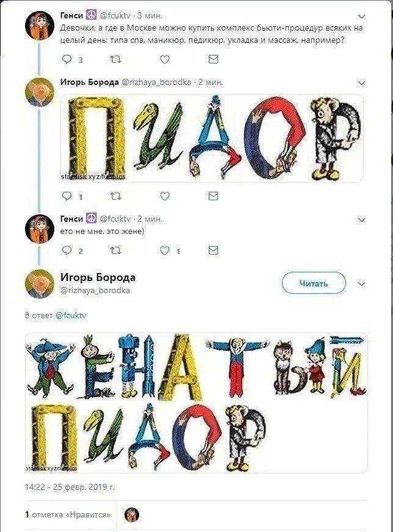This screenshot has height=532, width=393.
Task: Retweet Генси's top tweet about beauty procedures
Action: [x=115, y=59]
